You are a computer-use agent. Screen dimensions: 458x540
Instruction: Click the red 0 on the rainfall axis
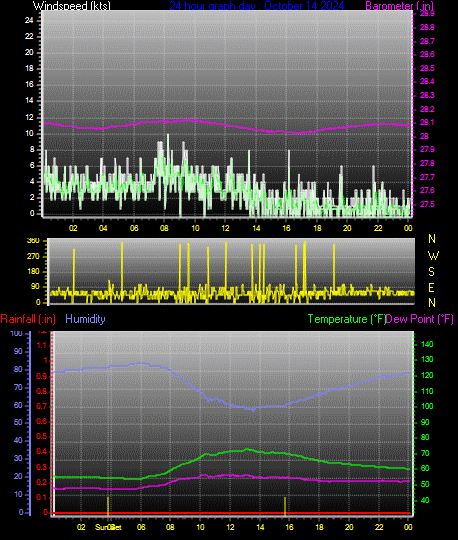[45, 512]
